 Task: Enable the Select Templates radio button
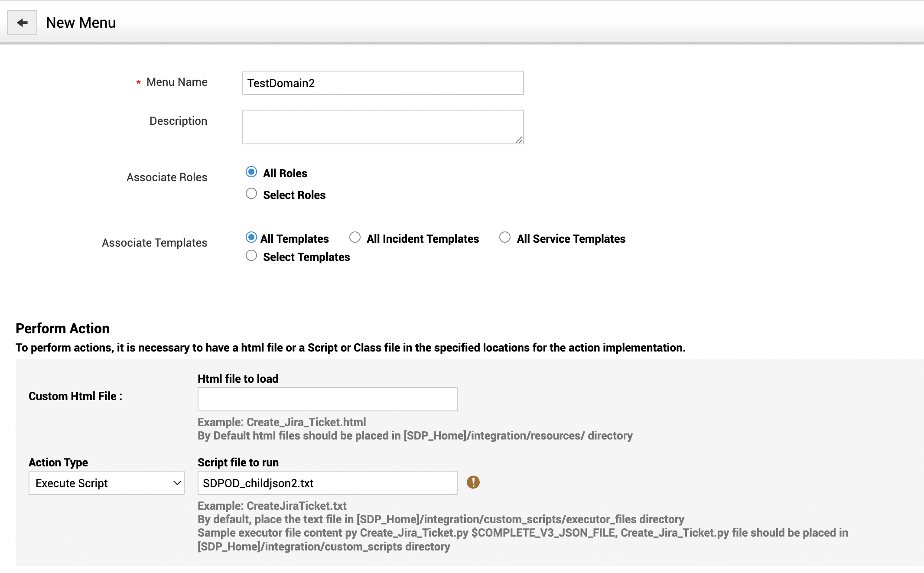251,256
